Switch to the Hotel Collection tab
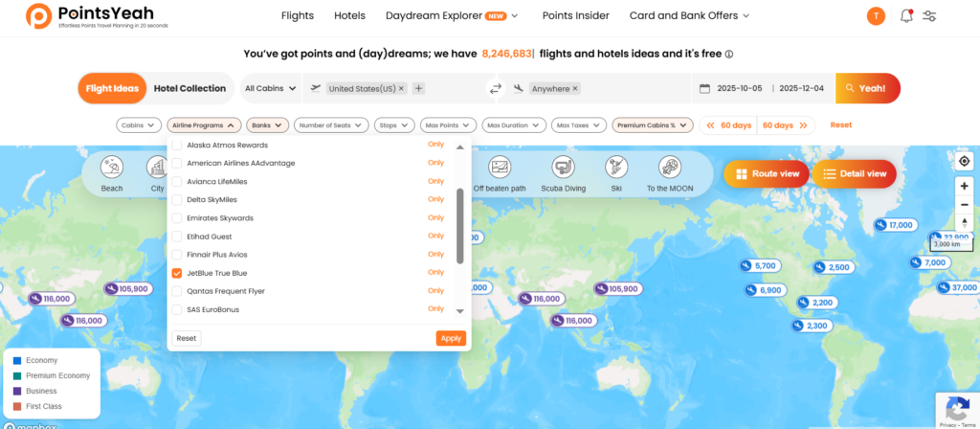This screenshot has height=429, width=980. pyautogui.click(x=189, y=88)
